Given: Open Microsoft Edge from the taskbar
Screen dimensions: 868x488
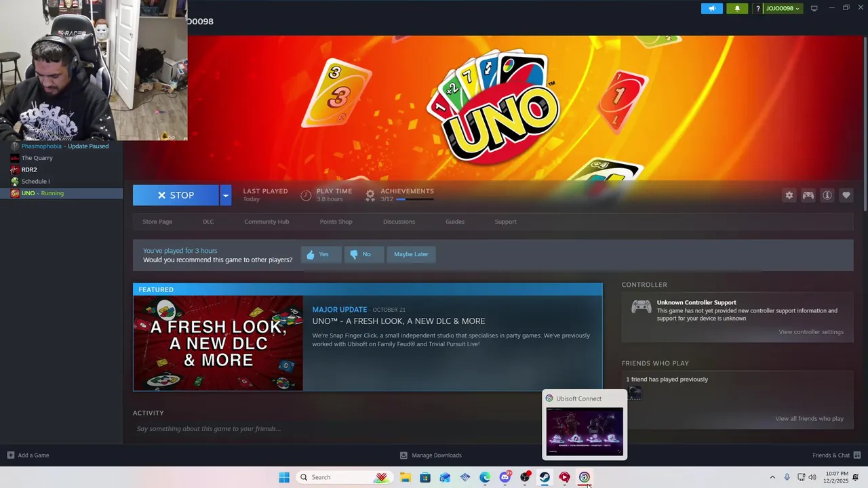Looking at the screenshot, I should click(x=485, y=477).
